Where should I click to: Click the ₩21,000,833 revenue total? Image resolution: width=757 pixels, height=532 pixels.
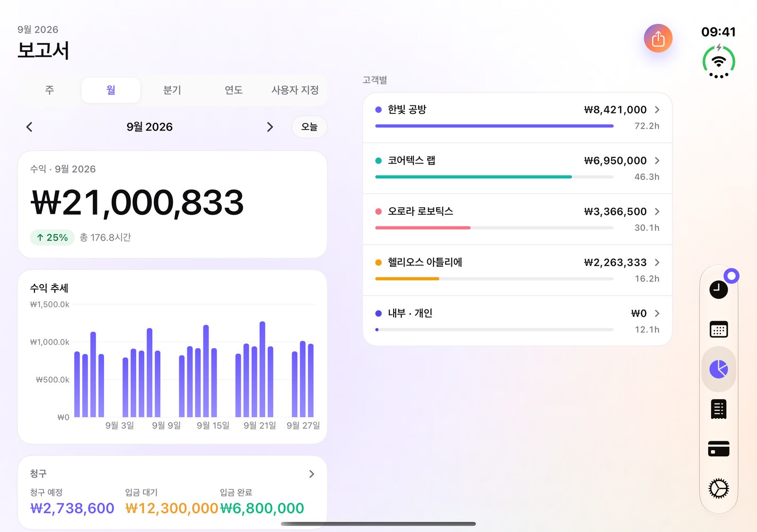coord(137,202)
